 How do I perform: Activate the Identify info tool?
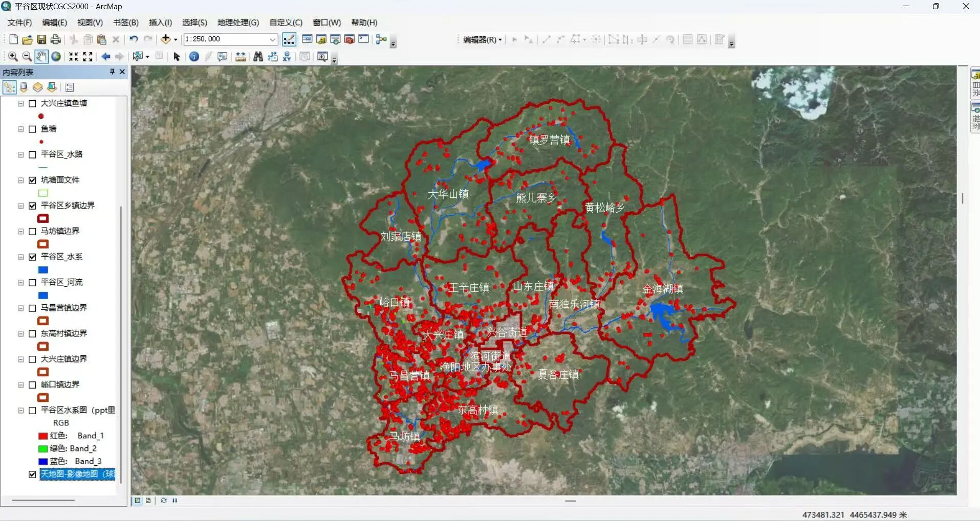194,57
